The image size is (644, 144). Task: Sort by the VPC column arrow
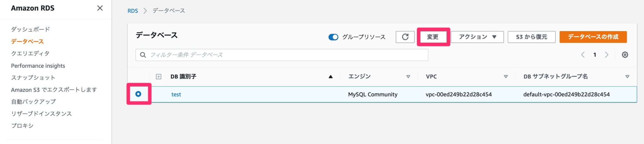click(x=506, y=77)
